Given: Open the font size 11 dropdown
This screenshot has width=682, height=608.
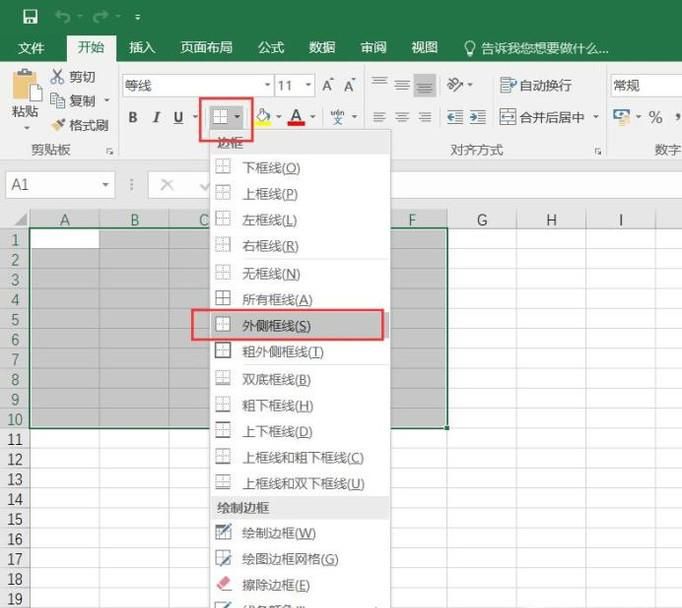Looking at the screenshot, I should pos(308,85).
